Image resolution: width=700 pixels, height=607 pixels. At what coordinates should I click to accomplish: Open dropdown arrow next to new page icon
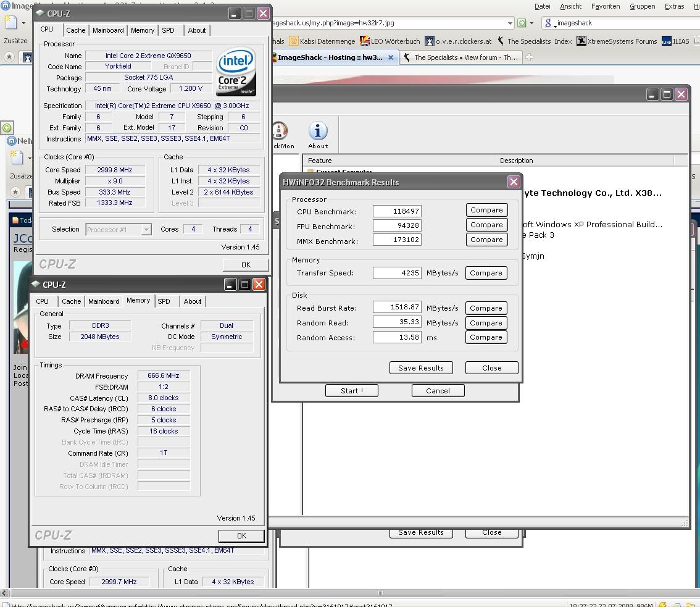[x=23, y=23]
